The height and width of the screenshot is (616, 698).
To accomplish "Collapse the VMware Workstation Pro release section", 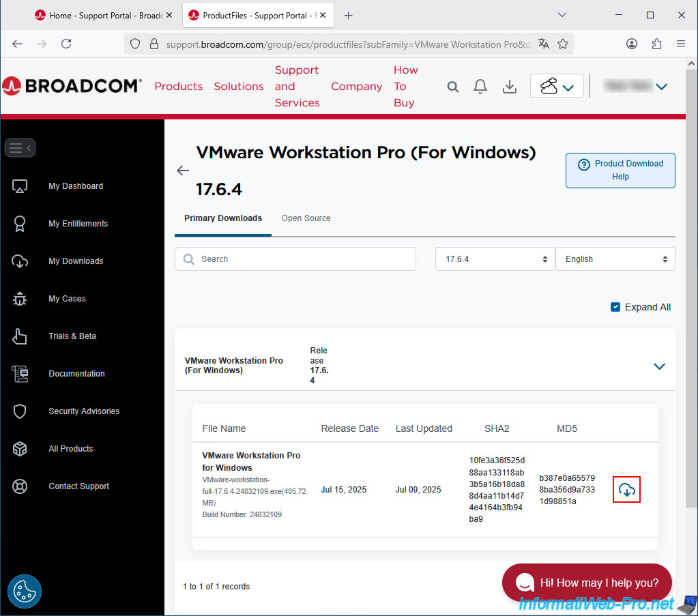I will pyautogui.click(x=659, y=366).
